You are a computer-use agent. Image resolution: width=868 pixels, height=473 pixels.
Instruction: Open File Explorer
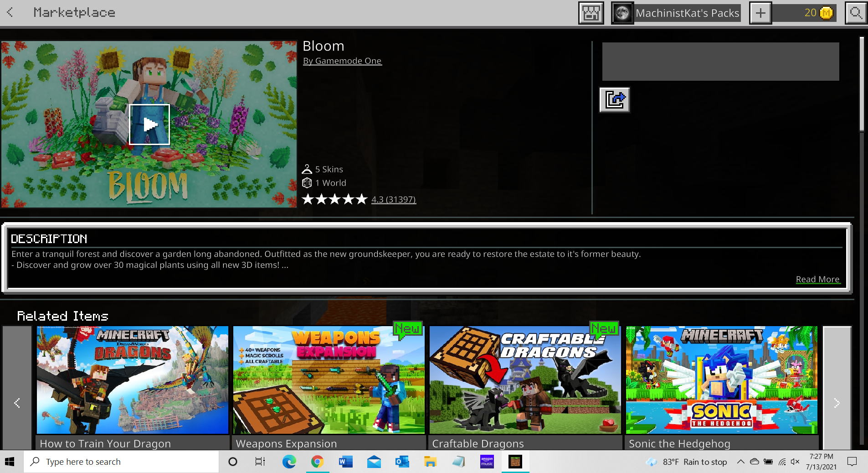click(x=430, y=462)
